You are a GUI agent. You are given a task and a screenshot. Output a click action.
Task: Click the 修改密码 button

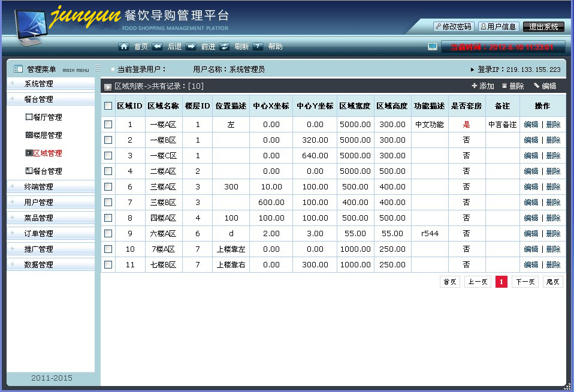(x=454, y=26)
